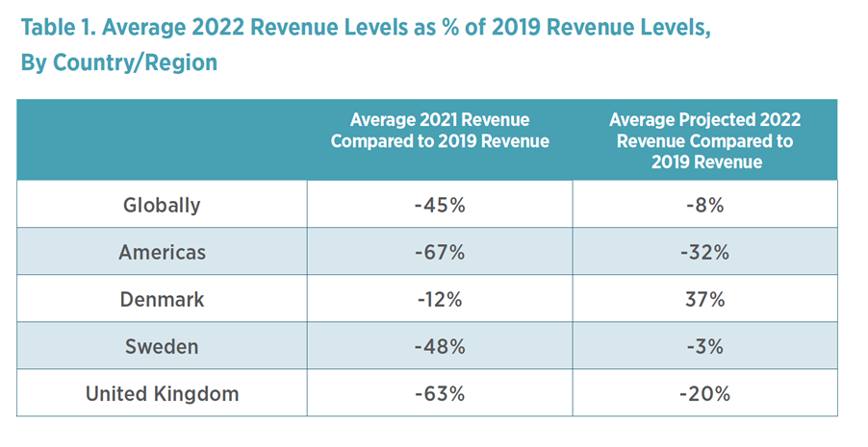This screenshot has width=868, height=447.
Task: Select the 'United Kingdom' row label
Action: [x=163, y=394]
